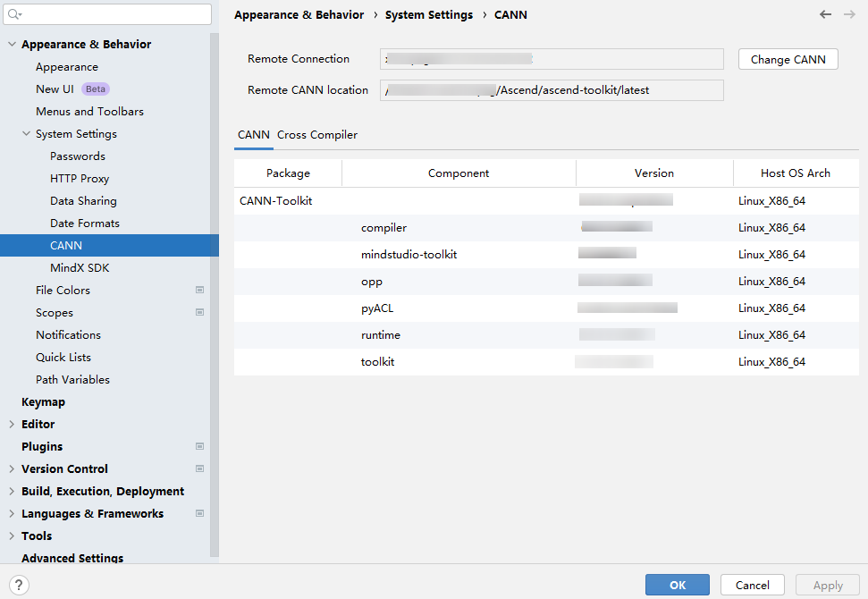
Task: Click the Host OS Arch column header
Action: (x=796, y=173)
